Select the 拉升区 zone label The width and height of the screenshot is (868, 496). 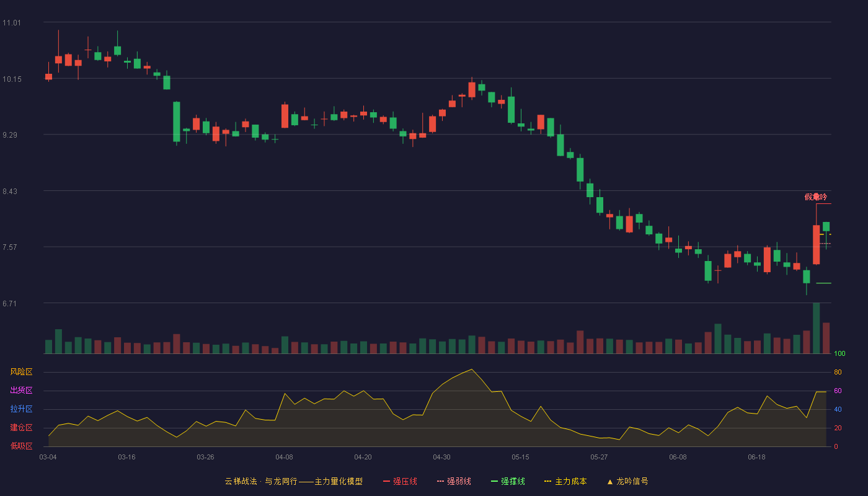point(21,409)
